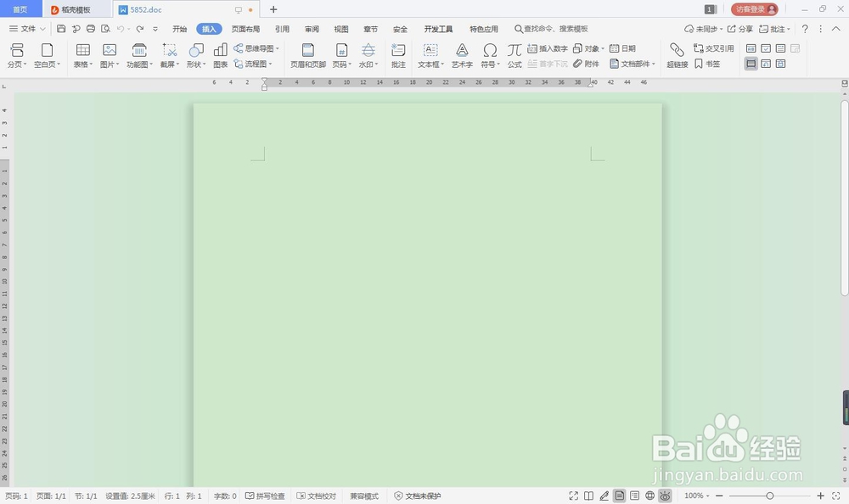Click the 访客登录 login button
This screenshot has height=504, width=849.
tap(751, 9)
